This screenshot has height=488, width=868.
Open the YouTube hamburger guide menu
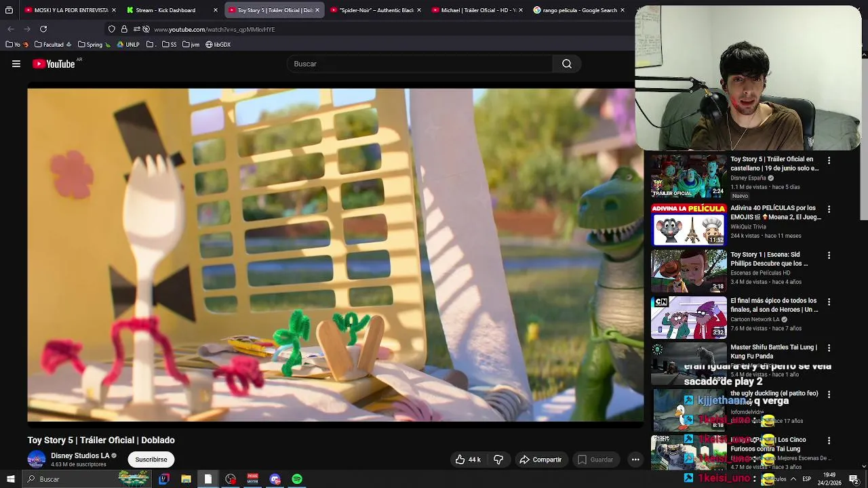click(x=16, y=64)
